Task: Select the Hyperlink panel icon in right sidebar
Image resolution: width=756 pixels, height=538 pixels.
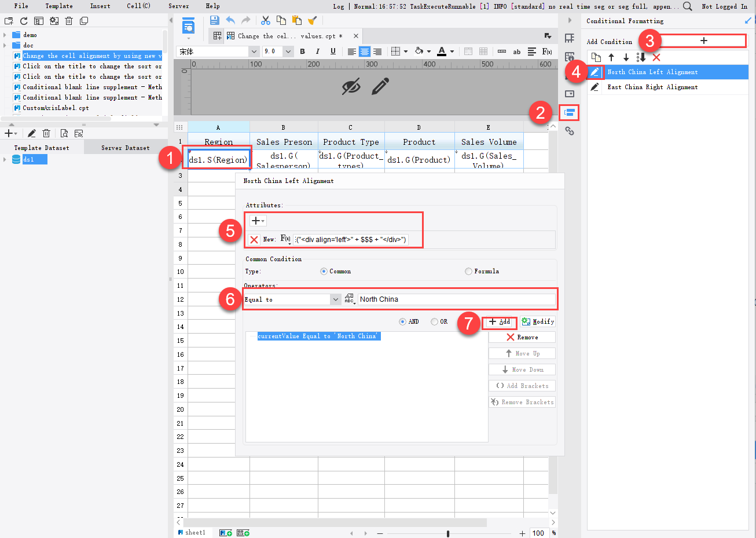Action: [570, 131]
